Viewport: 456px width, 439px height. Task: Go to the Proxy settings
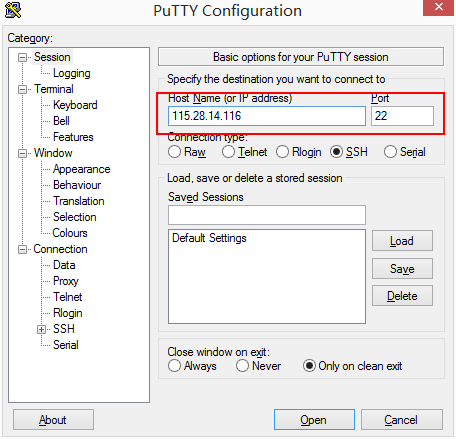pyautogui.click(x=66, y=281)
